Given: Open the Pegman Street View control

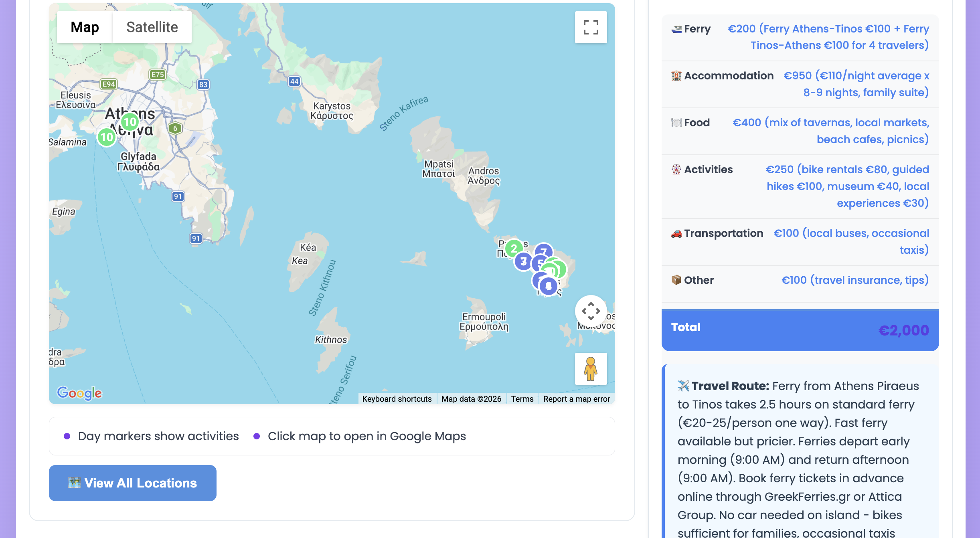Looking at the screenshot, I should pos(591,369).
